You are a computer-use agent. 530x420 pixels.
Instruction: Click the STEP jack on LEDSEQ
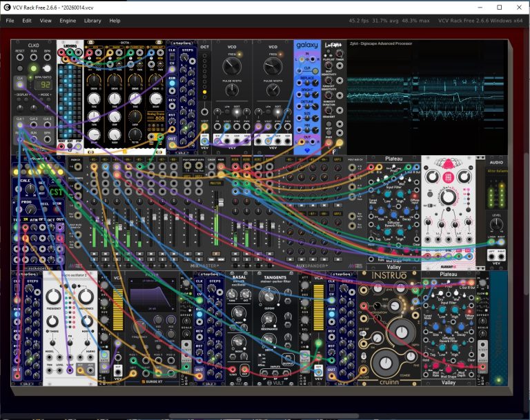79,146
